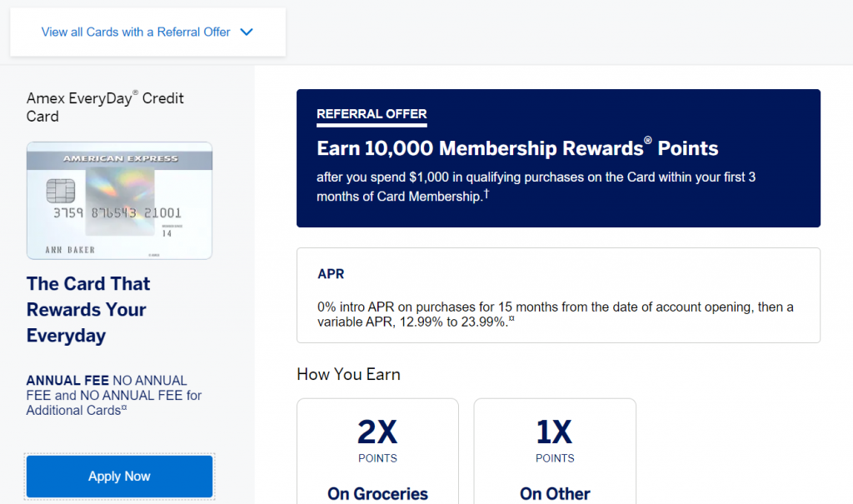This screenshot has width=853, height=504.
Task: Click the American Express logo on card
Action: point(120,158)
